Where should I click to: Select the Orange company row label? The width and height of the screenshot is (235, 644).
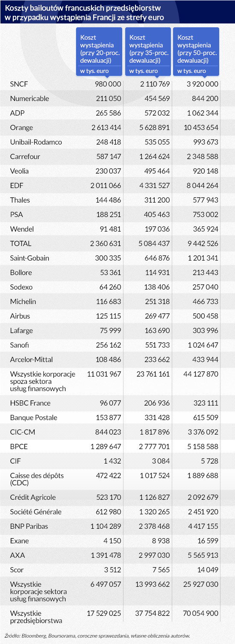21,128
